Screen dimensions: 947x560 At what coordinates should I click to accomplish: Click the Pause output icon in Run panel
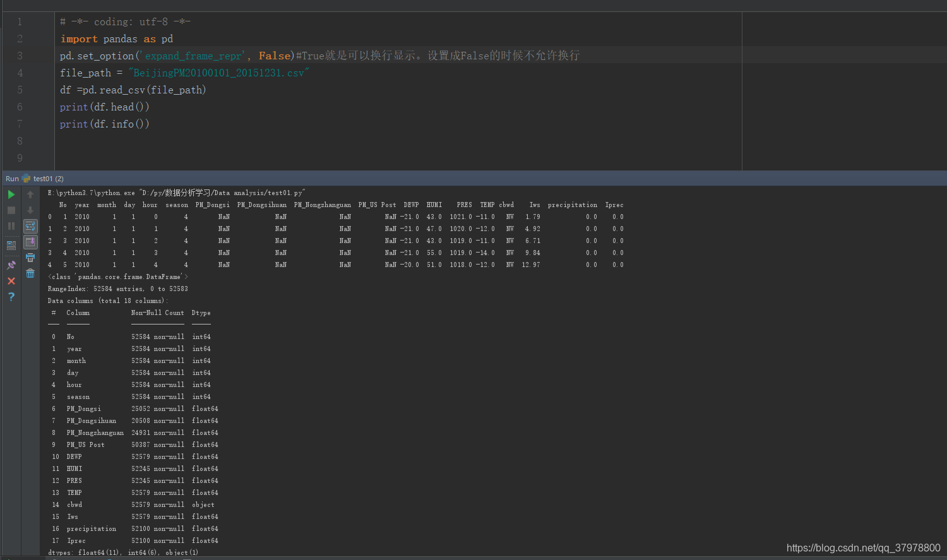pos(11,226)
